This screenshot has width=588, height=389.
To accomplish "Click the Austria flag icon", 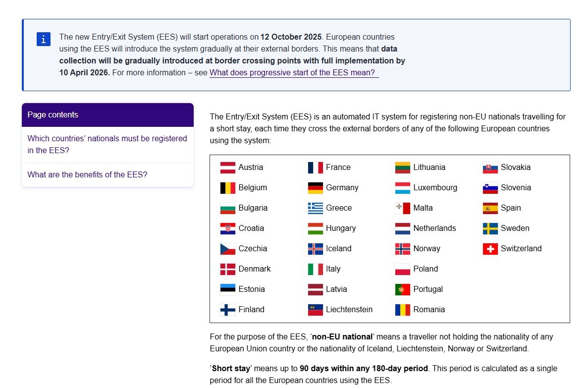I will click(x=227, y=167).
